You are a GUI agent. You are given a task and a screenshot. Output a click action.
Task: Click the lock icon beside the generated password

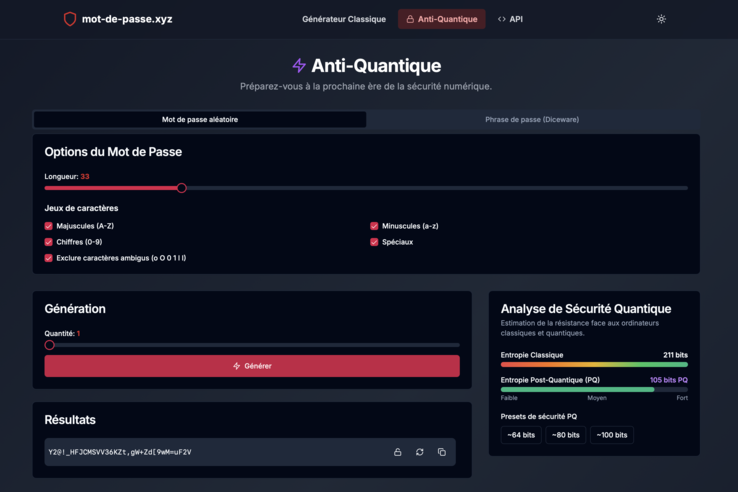click(x=397, y=452)
